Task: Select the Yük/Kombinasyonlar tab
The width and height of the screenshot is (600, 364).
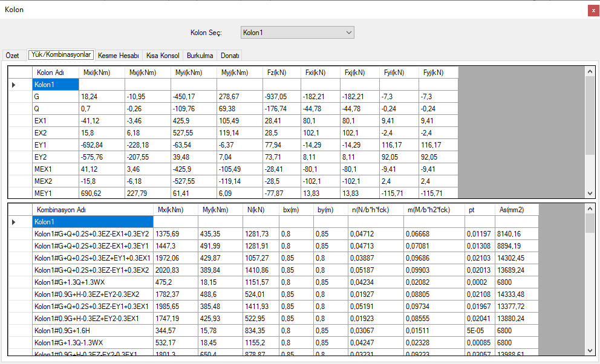Action: tap(61, 54)
